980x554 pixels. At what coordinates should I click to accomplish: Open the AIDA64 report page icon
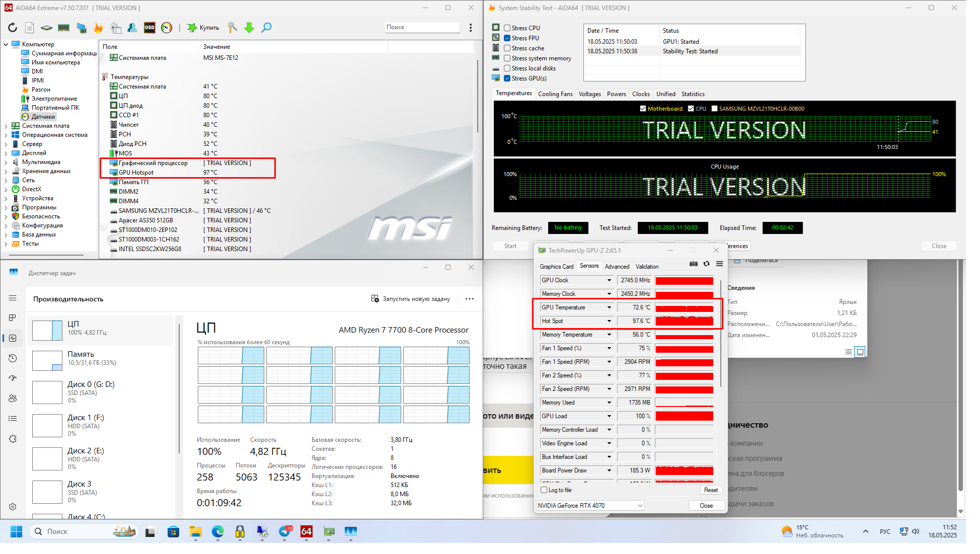coord(30,28)
